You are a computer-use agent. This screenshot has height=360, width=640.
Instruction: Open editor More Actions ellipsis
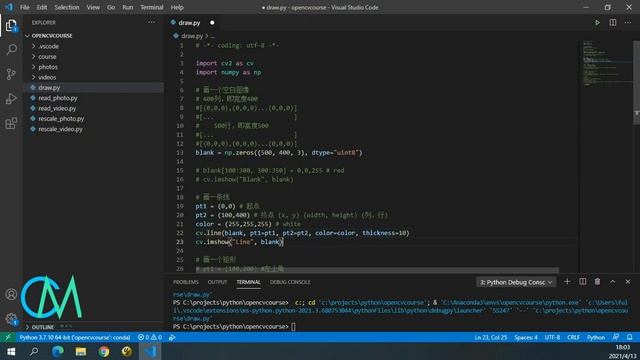628,22
